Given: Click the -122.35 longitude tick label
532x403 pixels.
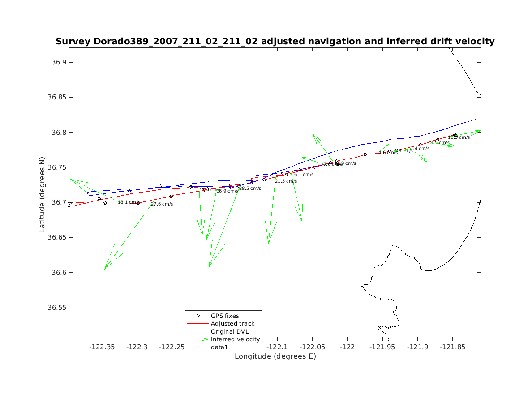Looking at the screenshot, I should tap(102, 347).
